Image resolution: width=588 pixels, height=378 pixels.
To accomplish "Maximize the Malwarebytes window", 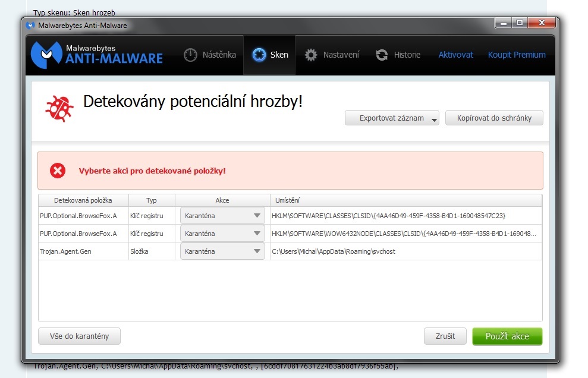I will (x=520, y=23).
